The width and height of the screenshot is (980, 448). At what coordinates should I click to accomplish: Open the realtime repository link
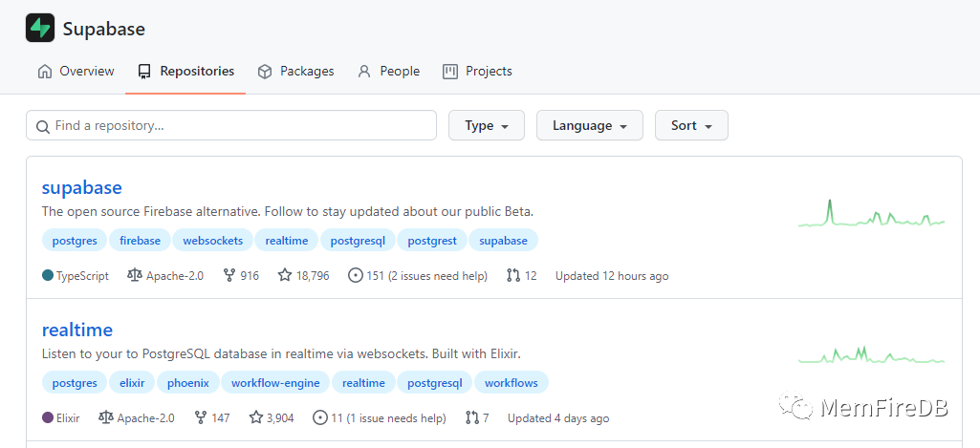77,330
